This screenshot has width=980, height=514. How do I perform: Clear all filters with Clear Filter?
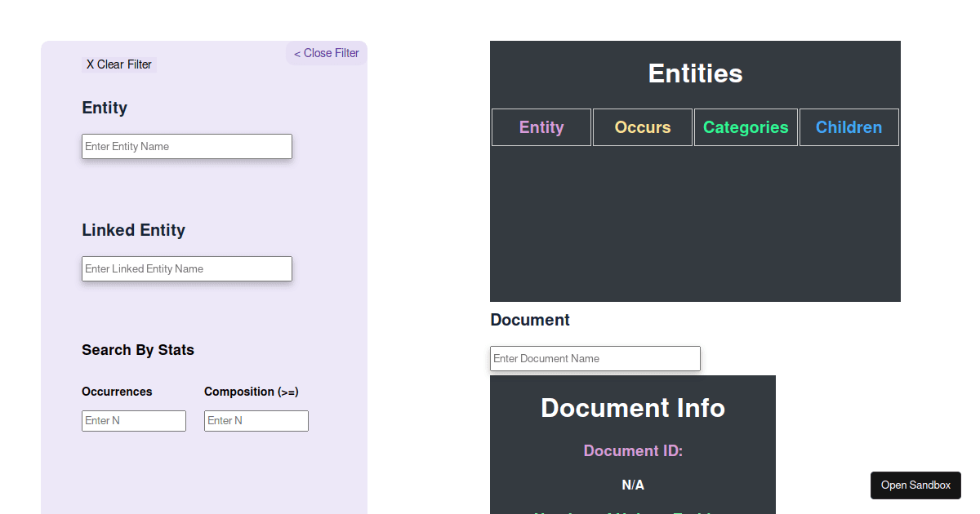tap(118, 64)
